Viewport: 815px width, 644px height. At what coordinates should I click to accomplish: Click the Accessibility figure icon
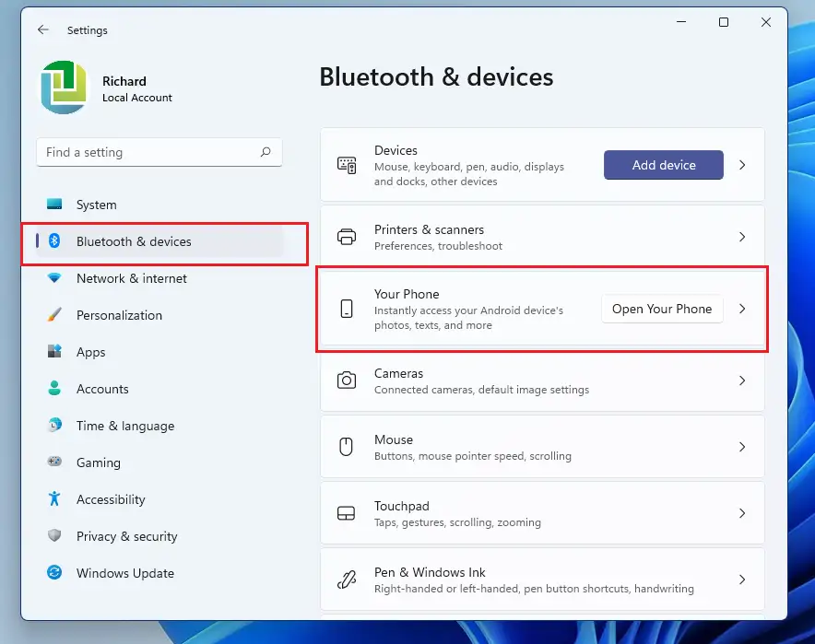[x=54, y=498]
